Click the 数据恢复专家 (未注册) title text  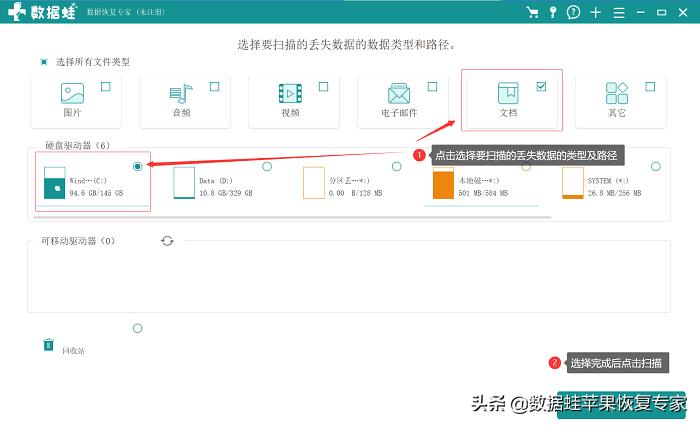click(x=125, y=12)
